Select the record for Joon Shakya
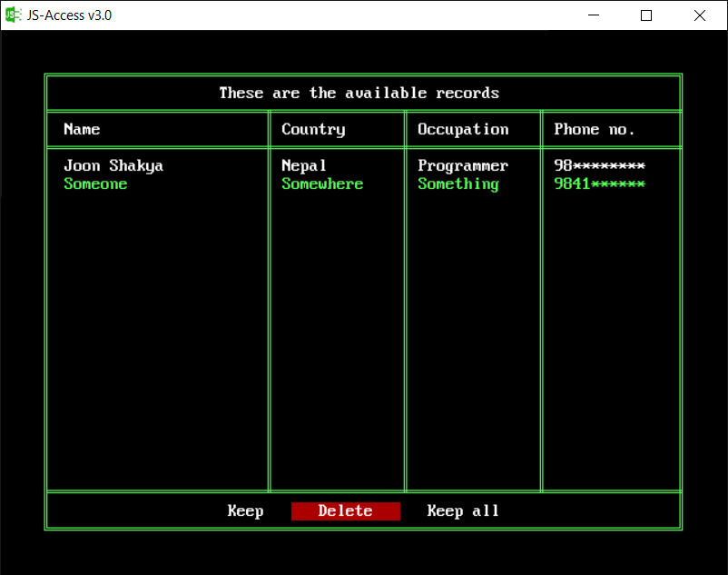Image resolution: width=728 pixels, height=575 pixels. point(113,165)
